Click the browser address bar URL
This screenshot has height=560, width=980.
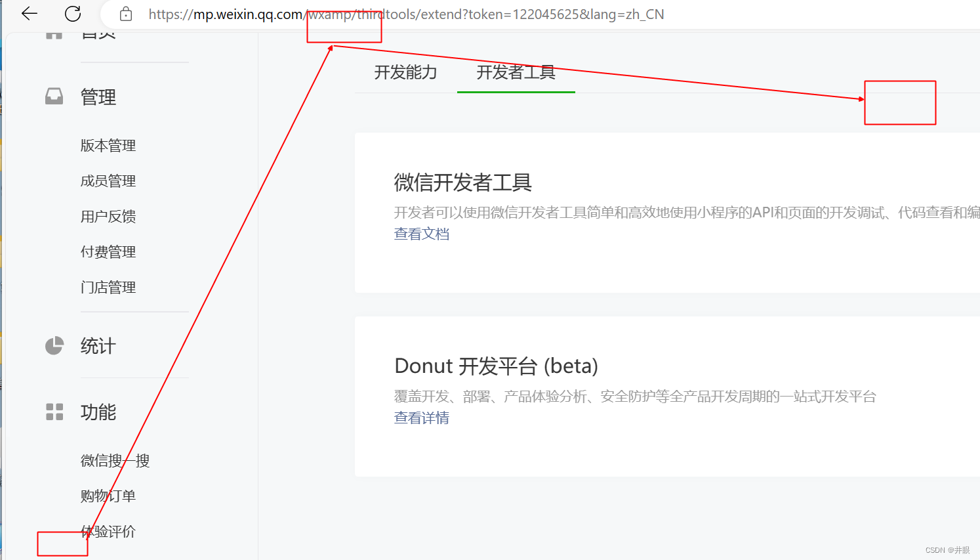point(407,14)
